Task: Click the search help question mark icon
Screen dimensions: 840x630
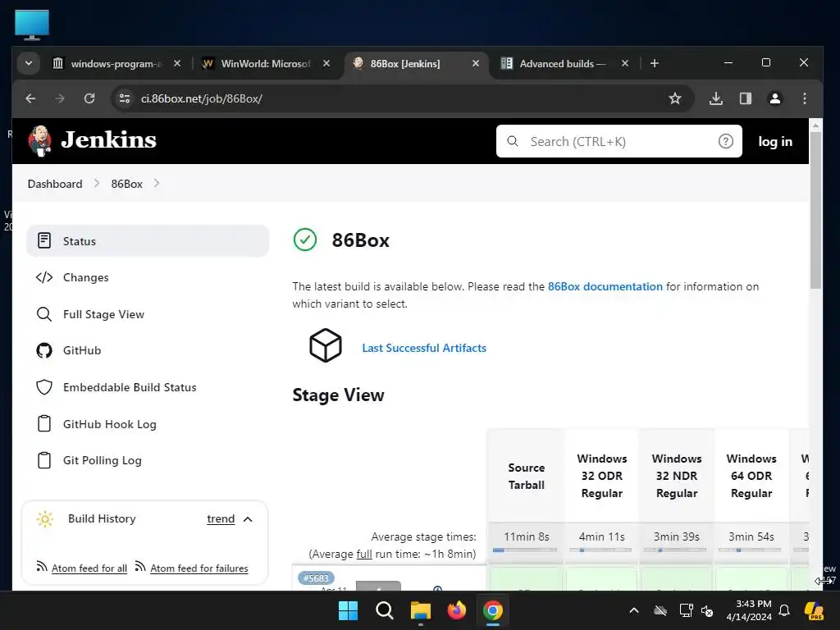Action: click(x=725, y=141)
